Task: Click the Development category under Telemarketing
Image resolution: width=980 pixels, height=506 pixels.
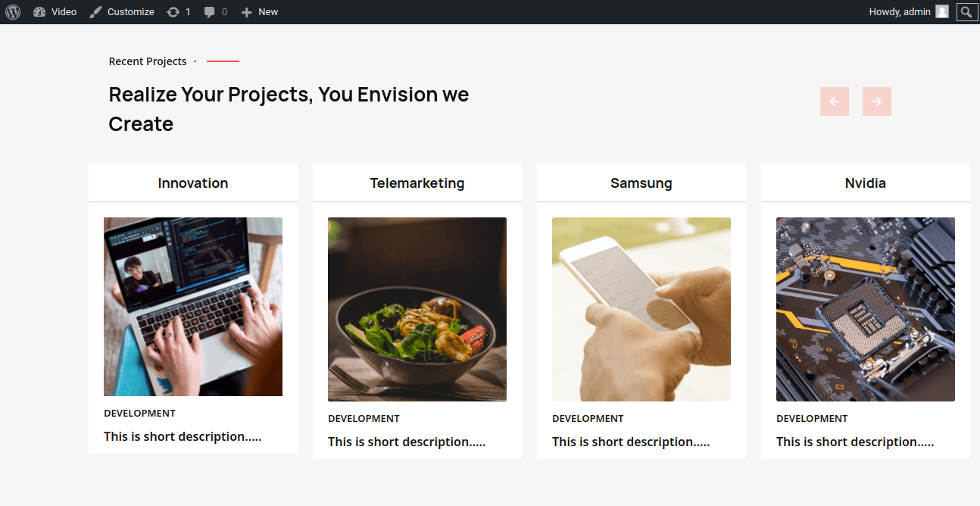Action: click(x=364, y=419)
